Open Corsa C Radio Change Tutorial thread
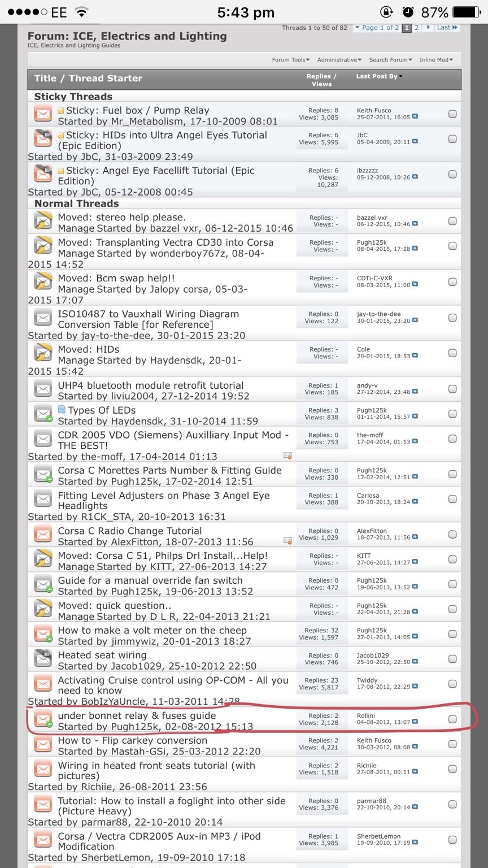The height and width of the screenshot is (868, 488). pyautogui.click(x=130, y=531)
